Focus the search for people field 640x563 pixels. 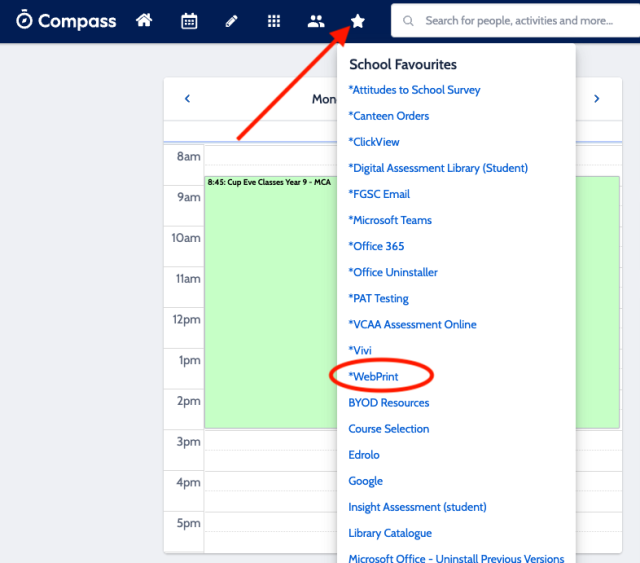(516, 20)
